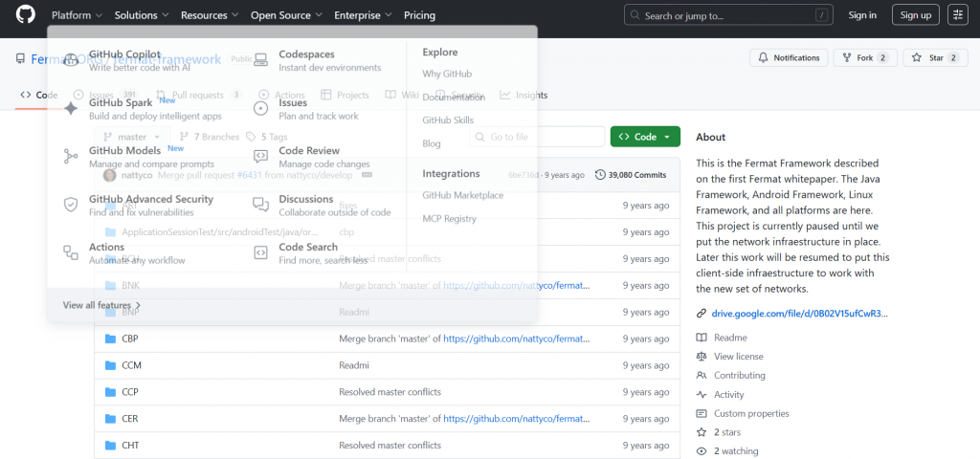Open GitHub Copilot from Platform menu

[124, 55]
